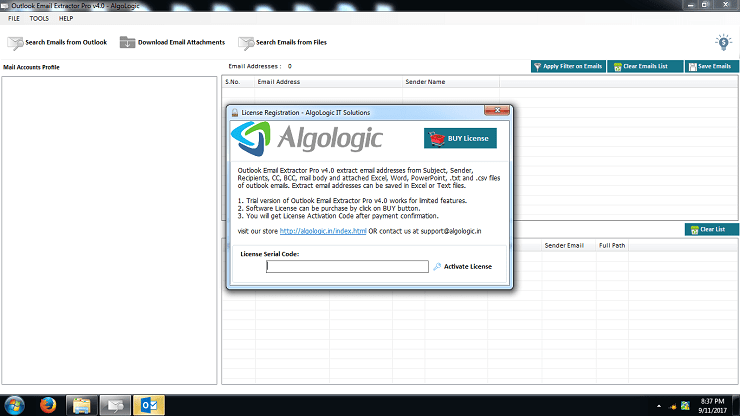The image size is (740, 416).
Task: Click the BUY License button
Action: pos(460,138)
